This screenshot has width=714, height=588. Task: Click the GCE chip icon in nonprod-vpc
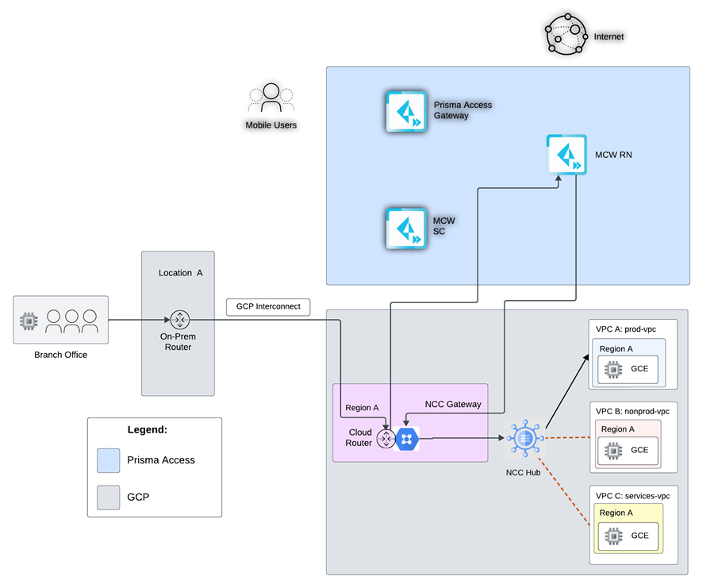coord(613,451)
